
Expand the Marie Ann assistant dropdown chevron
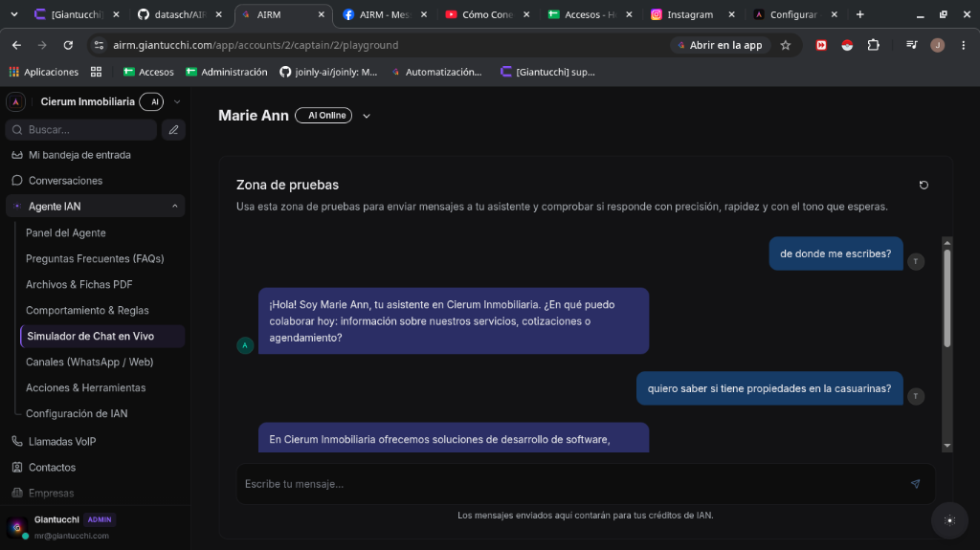(x=367, y=117)
